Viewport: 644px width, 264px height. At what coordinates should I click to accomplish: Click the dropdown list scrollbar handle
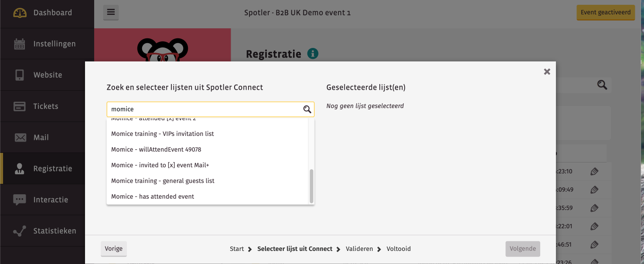(x=311, y=186)
